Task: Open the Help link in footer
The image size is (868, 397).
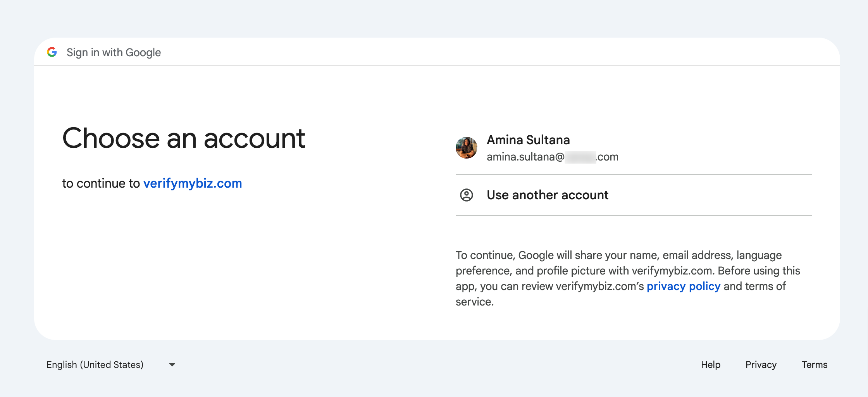Action: [x=711, y=365]
